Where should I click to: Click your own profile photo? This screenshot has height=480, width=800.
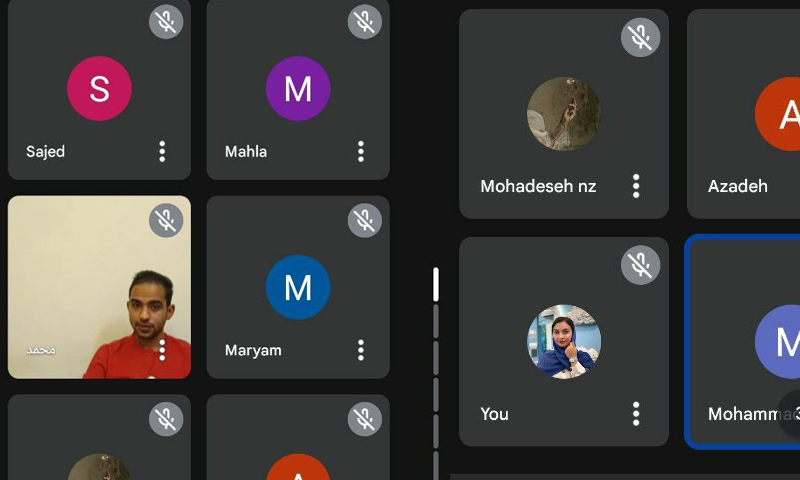564,342
